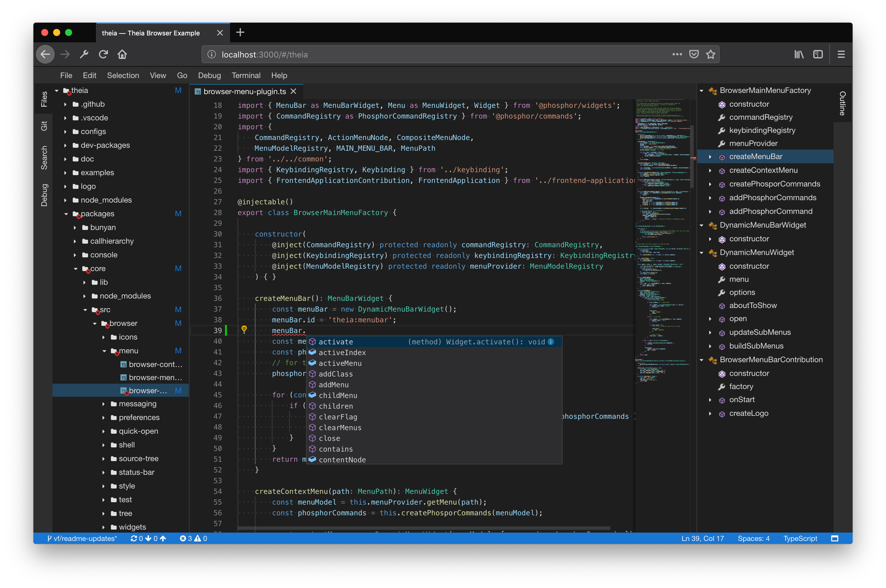
Task: Close the Theia Browser Example tab
Action: click(x=220, y=33)
